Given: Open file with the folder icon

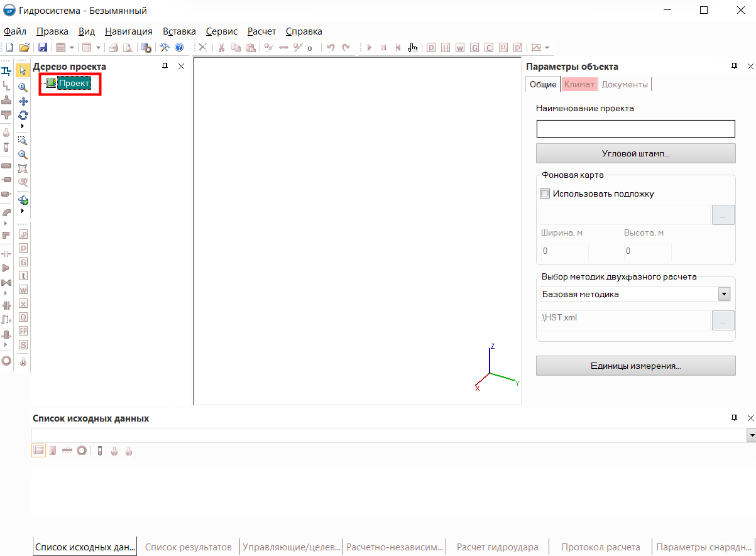Looking at the screenshot, I should click(x=25, y=48).
